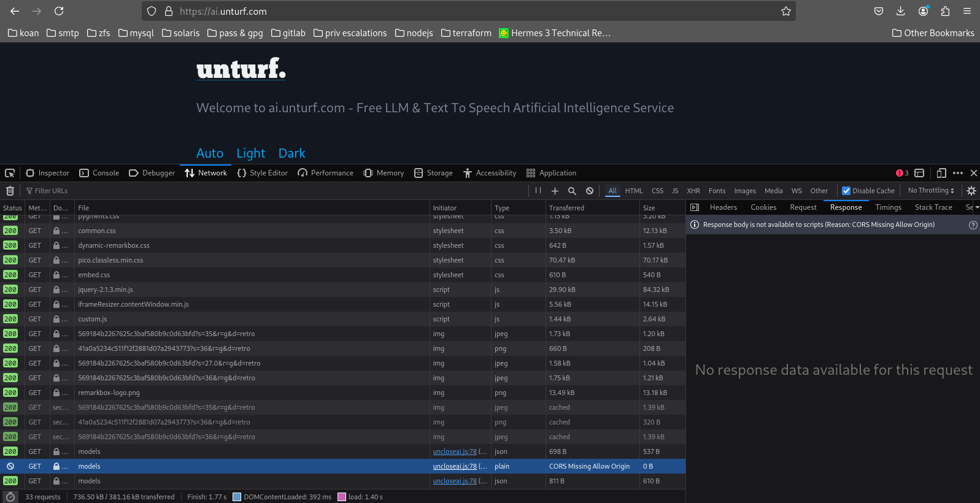This screenshot has height=503, width=980.
Task: Clear the network request log with trash icon
Action: 10,191
